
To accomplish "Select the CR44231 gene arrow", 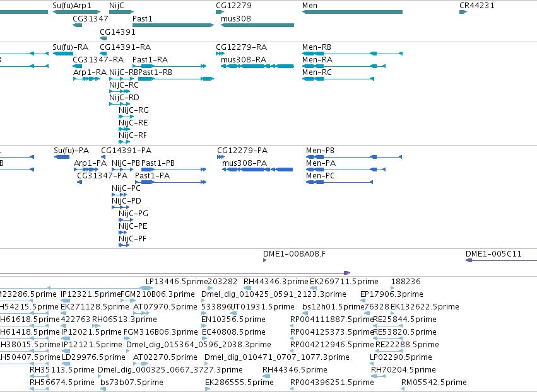I will (463, 12).
